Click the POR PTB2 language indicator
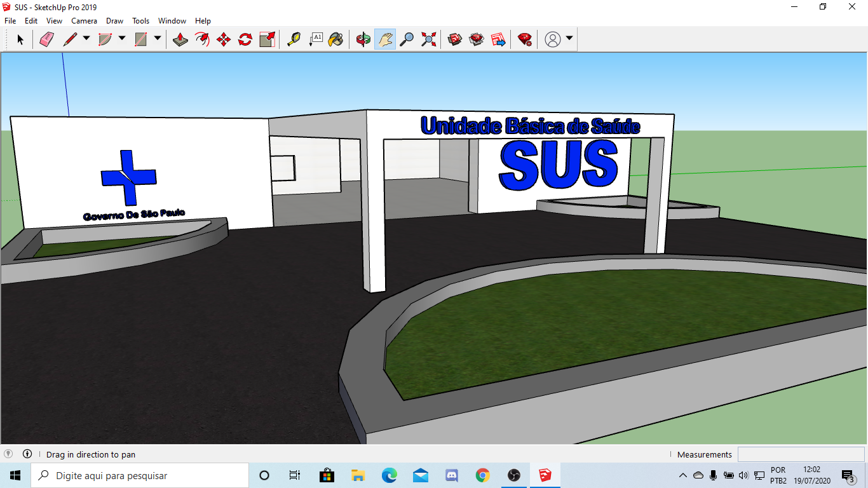This screenshot has width=868, height=488. (778, 475)
